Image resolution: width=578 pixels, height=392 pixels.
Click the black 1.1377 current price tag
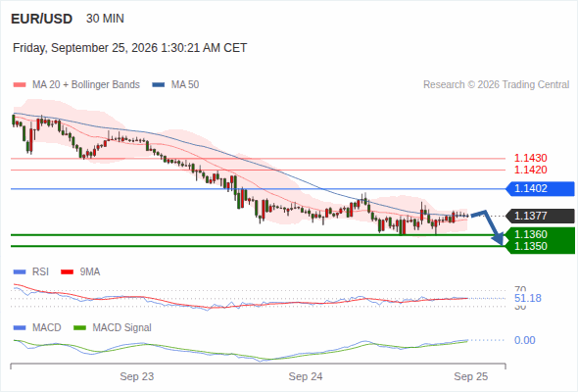tap(540, 217)
